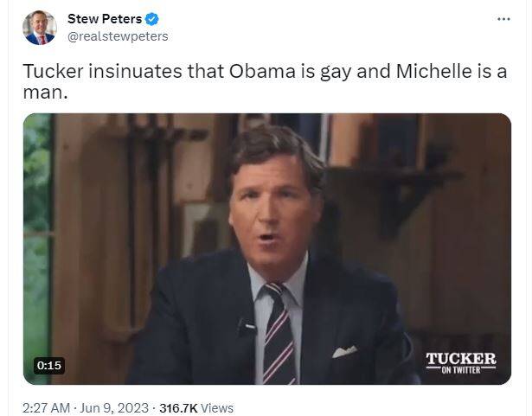Click the word Obama in the tweet
The height and width of the screenshot is (416, 532).
(262, 71)
